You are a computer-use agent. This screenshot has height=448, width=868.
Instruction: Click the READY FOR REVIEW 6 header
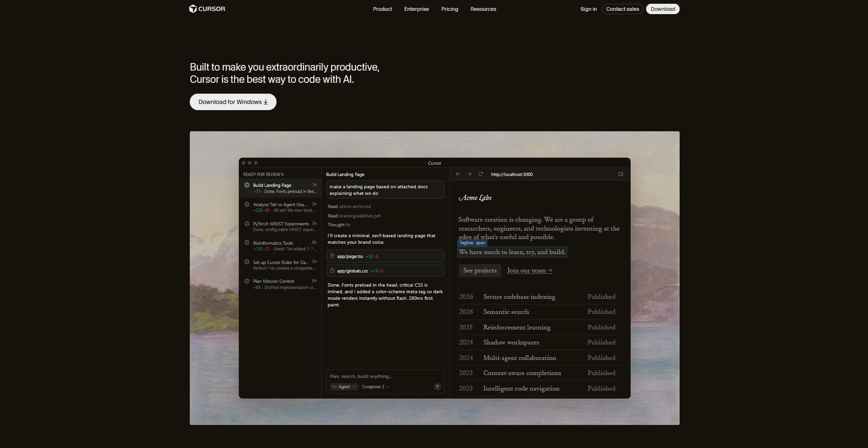click(263, 175)
